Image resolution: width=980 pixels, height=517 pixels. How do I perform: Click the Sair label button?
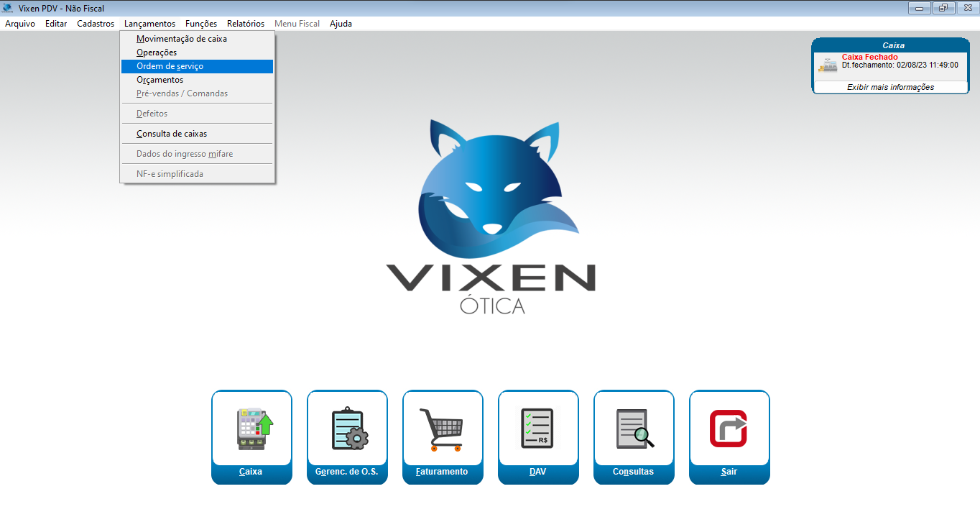coord(729,472)
